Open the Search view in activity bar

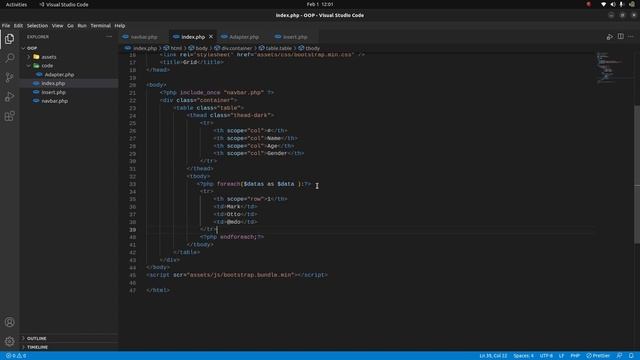click(x=9, y=58)
